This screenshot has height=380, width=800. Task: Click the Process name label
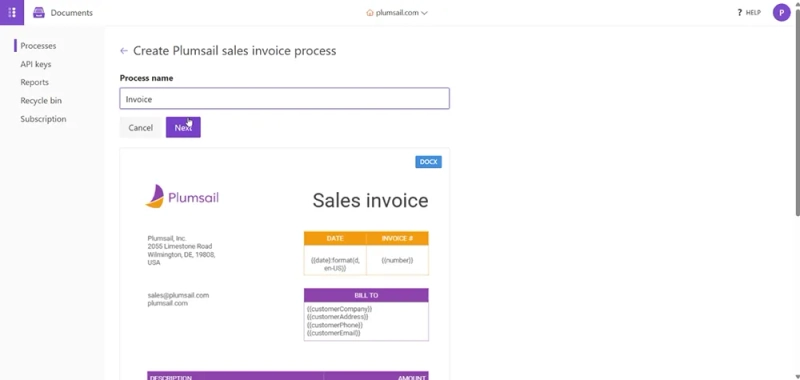point(146,78)
